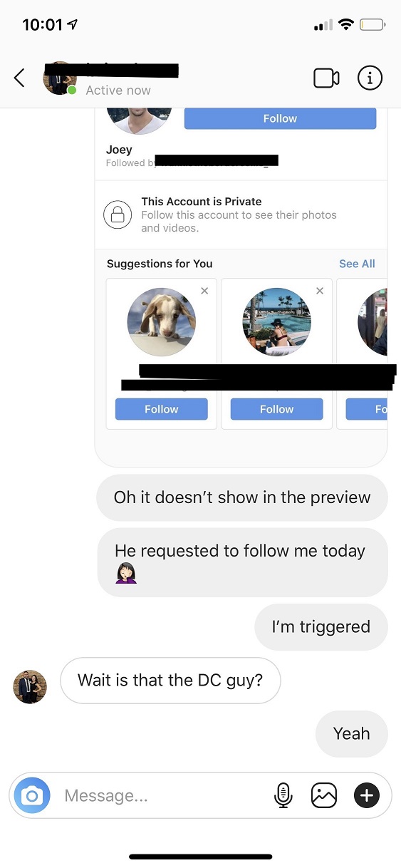The height and width of the screenshot is (868, 401).
Task: Open the poolside profile picture thumbnail
Action: click(277, 322)
